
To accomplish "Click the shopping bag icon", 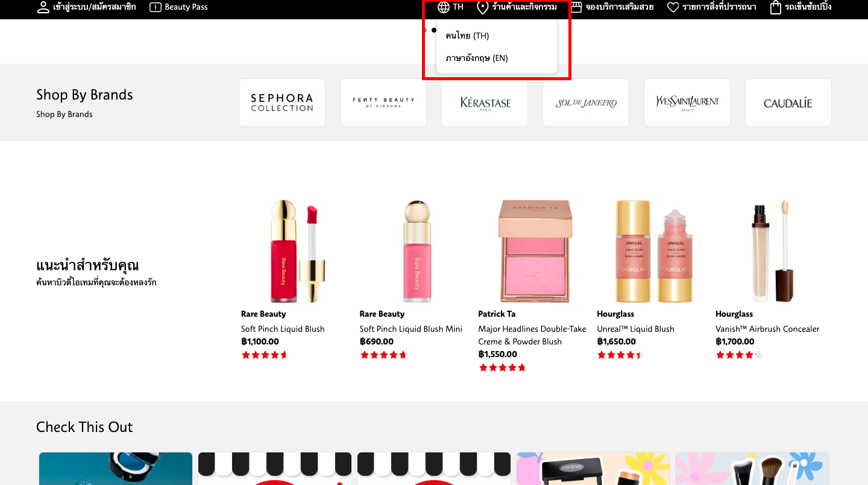I will pyautogui.click(x=776, y=7).
